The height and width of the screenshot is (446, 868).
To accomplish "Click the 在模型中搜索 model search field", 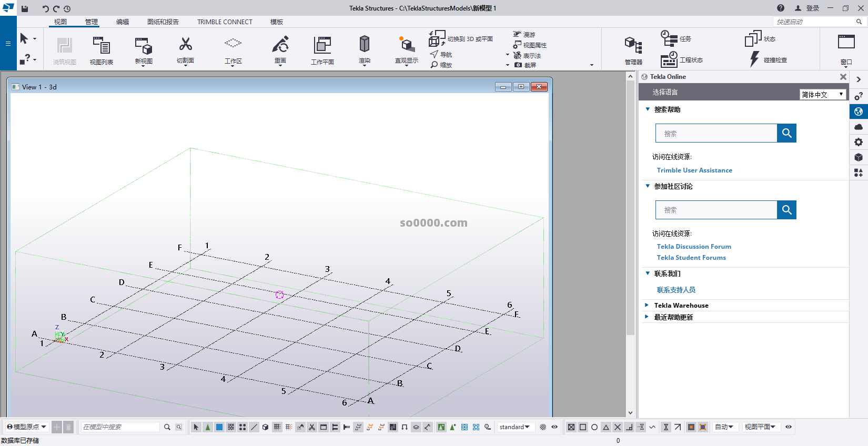I will [x=120, y=427].
